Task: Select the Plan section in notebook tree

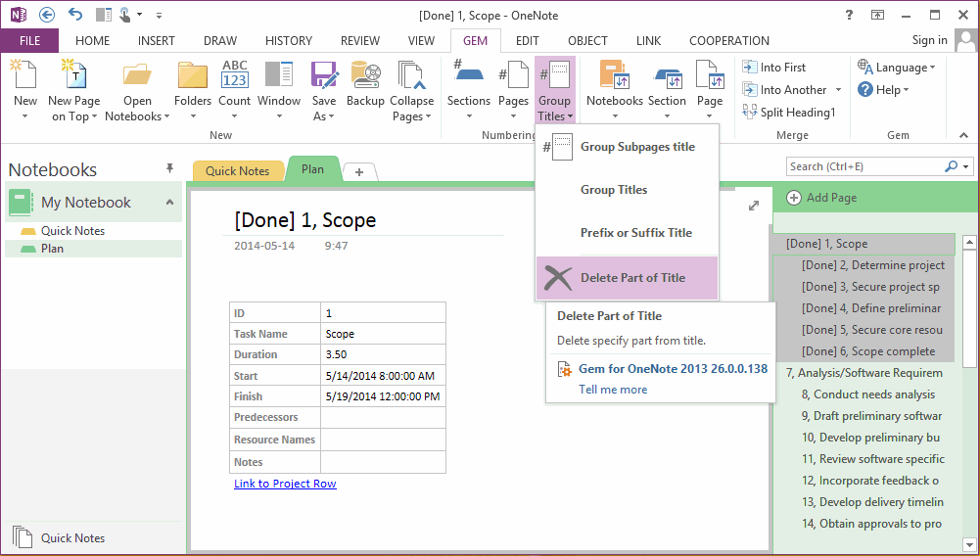Action: [x=93, y=249]
